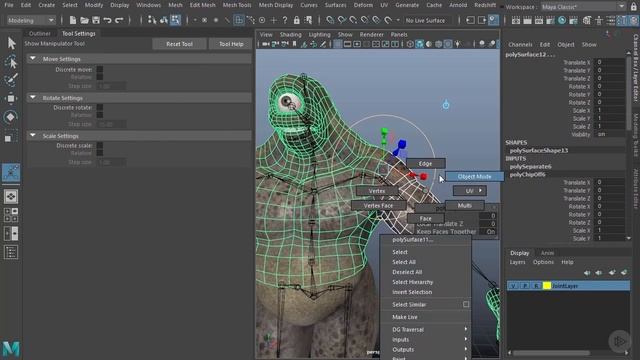Choose Edge in marking menu
The width and height of the screenshot is (640, 360).
click(x=425, y=163)
